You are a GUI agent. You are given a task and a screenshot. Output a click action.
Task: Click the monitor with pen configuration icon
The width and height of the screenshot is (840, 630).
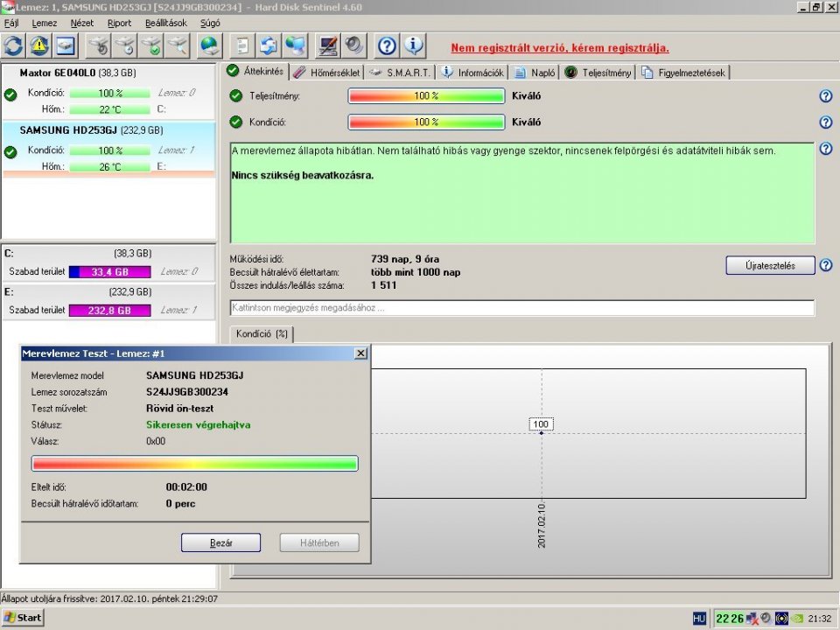point(327,46)
